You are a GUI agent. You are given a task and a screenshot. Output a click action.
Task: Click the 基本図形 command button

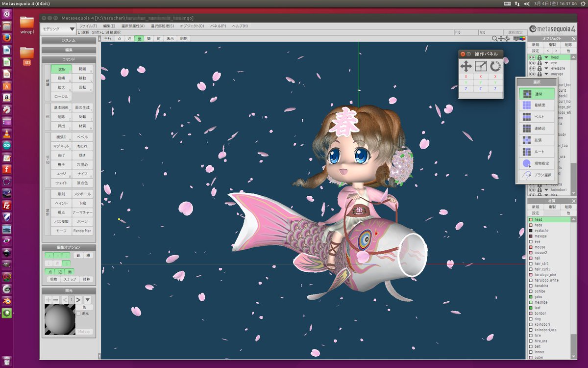pos(61,107)
